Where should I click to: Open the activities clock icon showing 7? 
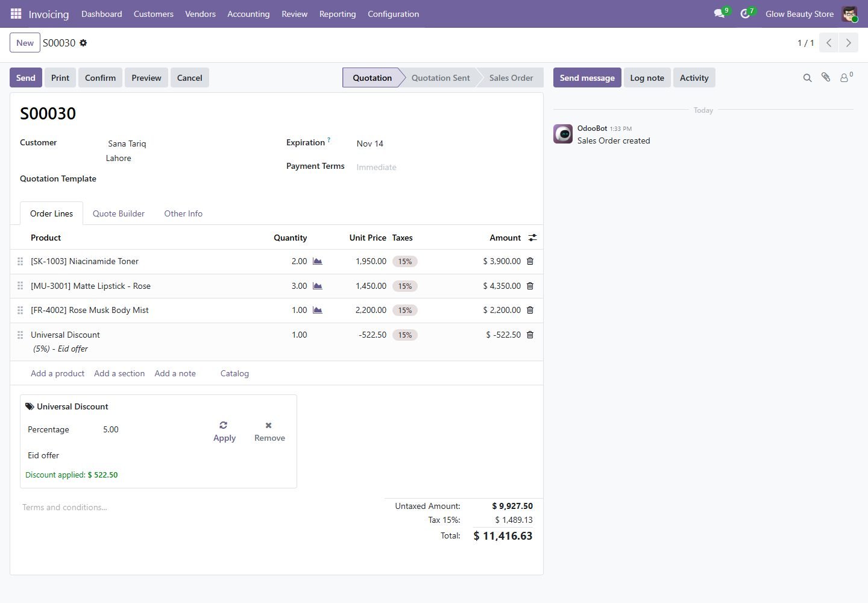pos(747,13)
